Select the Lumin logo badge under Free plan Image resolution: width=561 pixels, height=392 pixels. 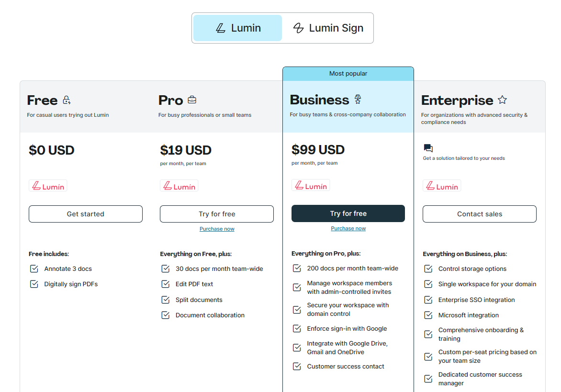[x=48, y=186]
